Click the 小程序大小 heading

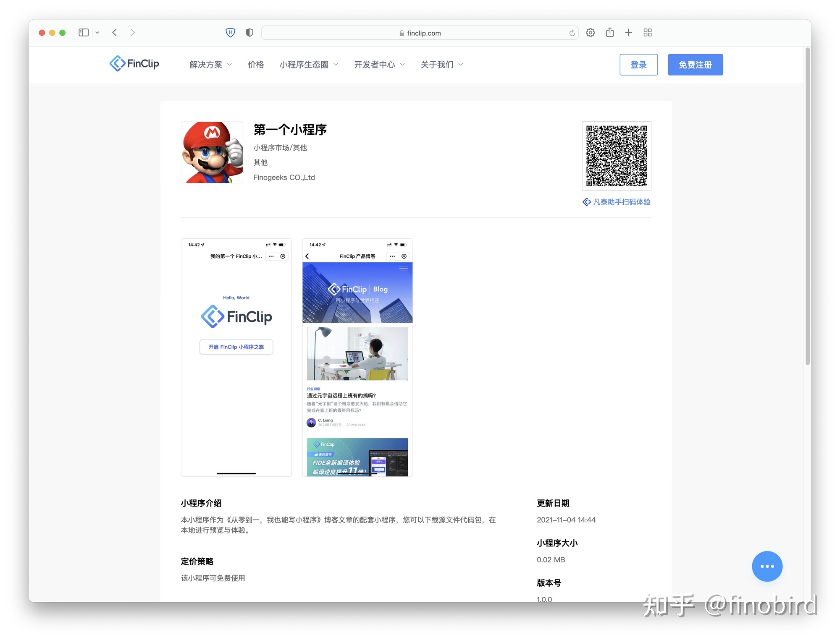click(x=557, y=543)
